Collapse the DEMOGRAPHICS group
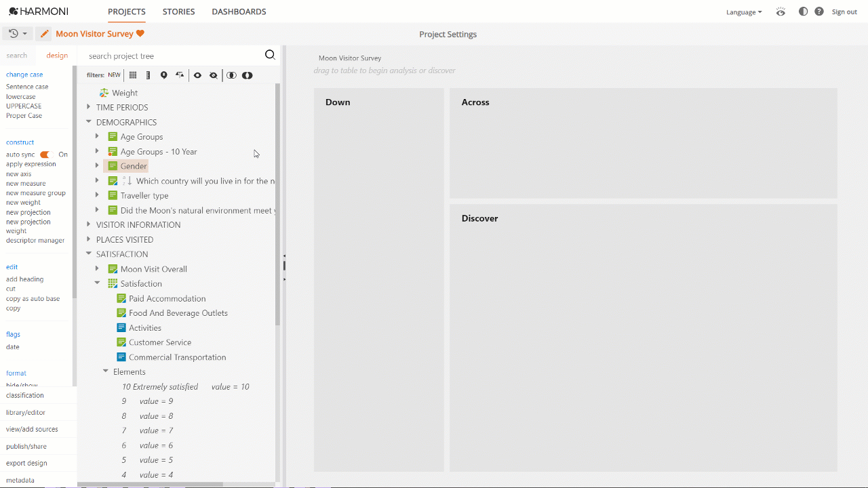This screenshot has height=488, width=868. 89,122
